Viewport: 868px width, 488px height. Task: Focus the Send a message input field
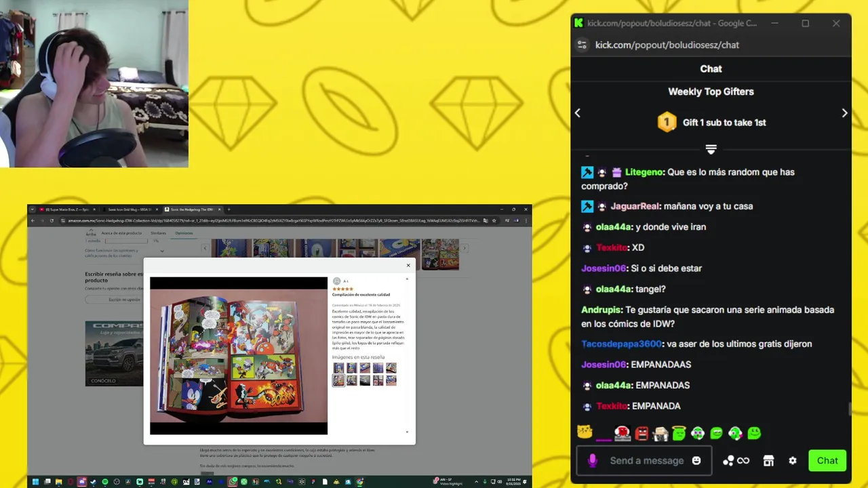coord(646,461)
